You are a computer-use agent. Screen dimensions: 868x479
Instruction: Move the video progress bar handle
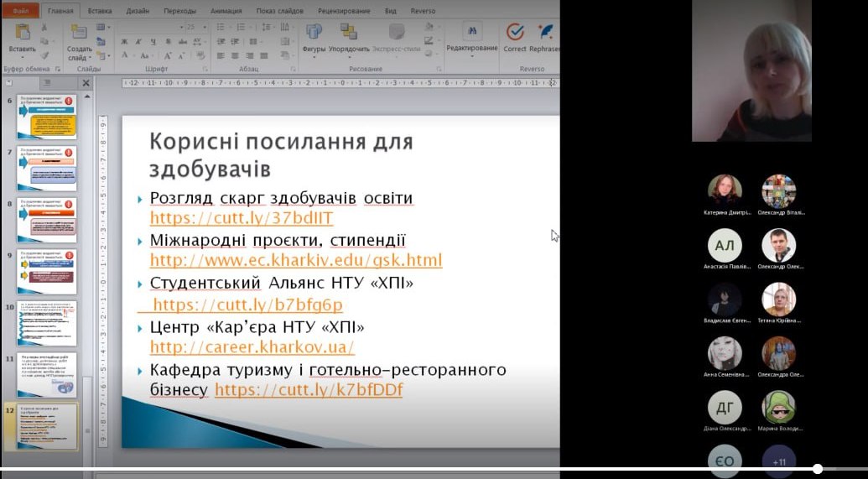(817, 468)
